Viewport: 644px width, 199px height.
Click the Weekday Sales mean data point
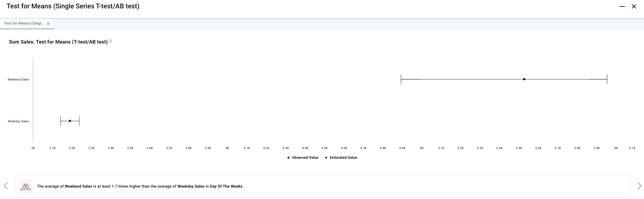(70, 121)
